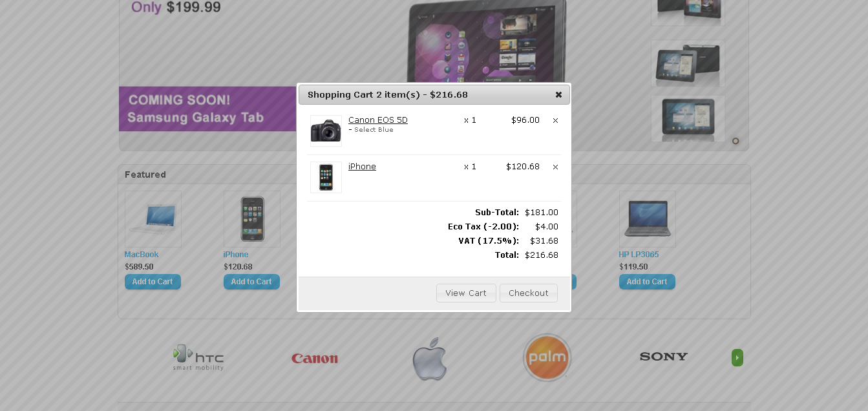The width and height of the screenshot is (868, 411).
Task: Click the Apple brand logo
Action: [x=430, y=358]
